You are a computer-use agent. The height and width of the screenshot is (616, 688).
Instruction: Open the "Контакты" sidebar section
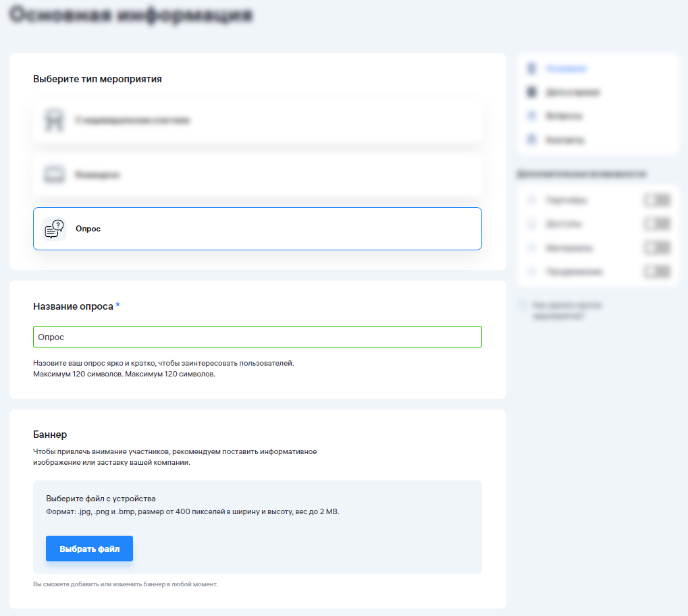[x=566, y=140]
